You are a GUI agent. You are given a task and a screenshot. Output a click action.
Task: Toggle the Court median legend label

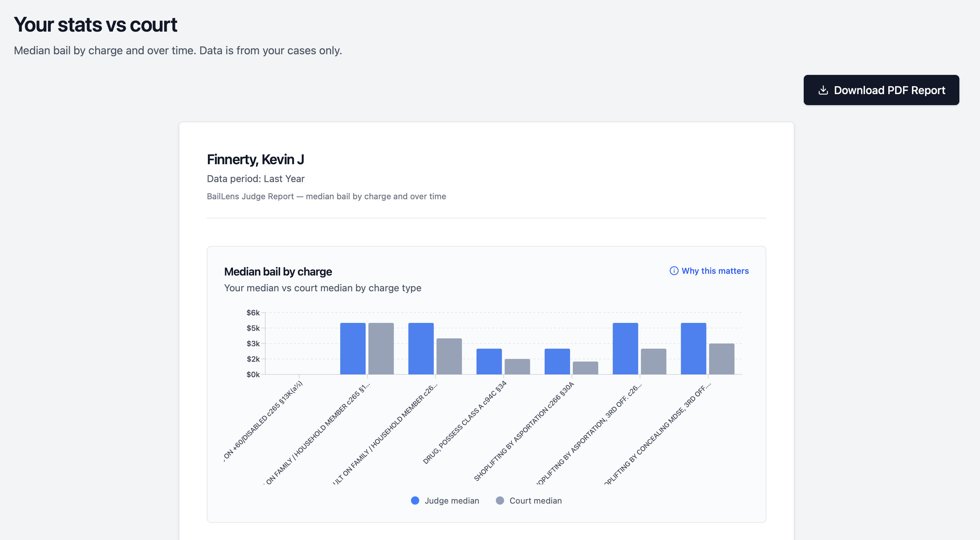pos(535,500)
